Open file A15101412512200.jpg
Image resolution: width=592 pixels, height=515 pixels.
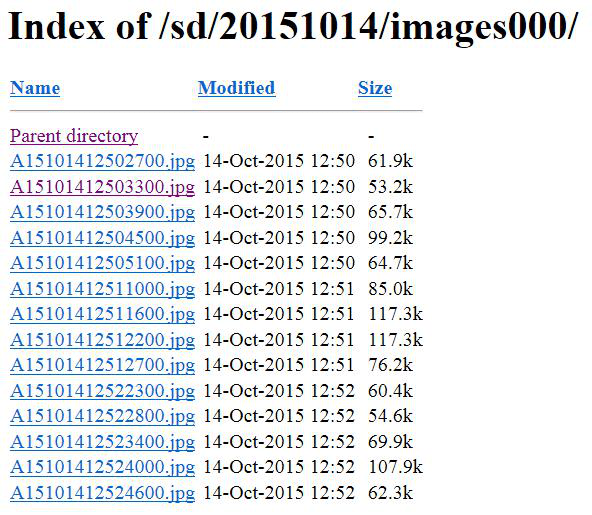tap(102, 340)
